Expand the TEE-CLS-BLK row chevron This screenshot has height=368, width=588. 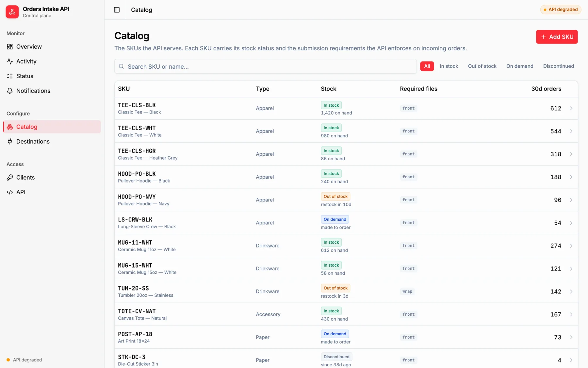[571, 108]
